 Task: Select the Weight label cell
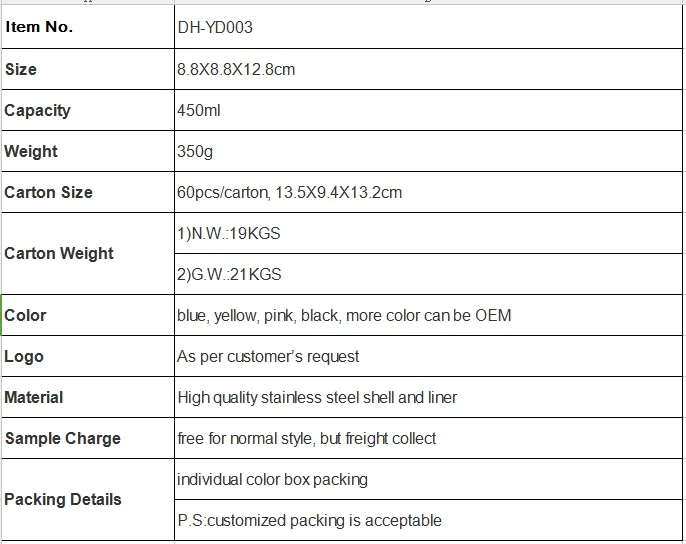pyautogui.click(x=88, y=151)
